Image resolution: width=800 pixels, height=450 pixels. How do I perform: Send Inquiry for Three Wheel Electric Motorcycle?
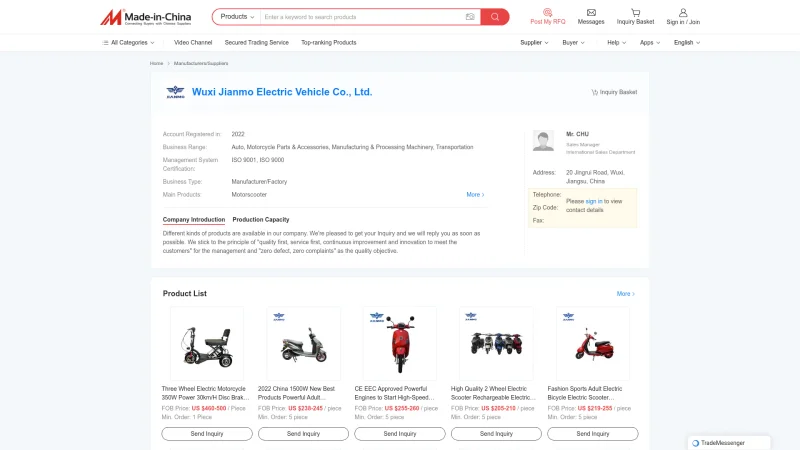[x=207, y=434]
